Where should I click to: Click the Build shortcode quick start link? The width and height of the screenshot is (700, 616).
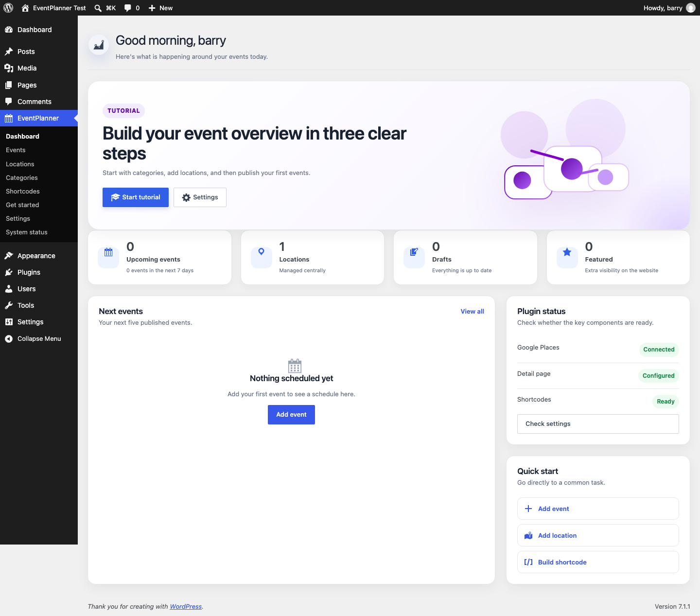tap(598, 562)
